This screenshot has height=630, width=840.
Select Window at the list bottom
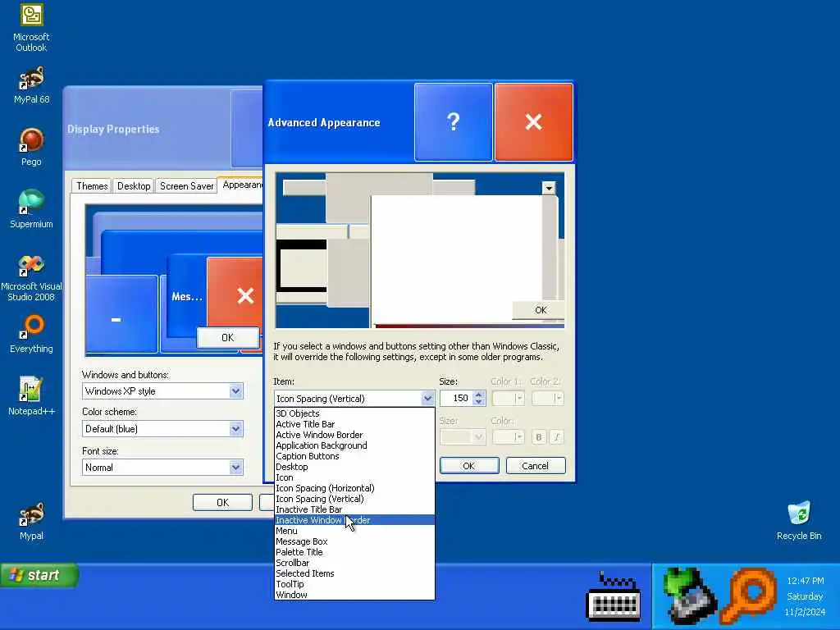click(354, 595)
